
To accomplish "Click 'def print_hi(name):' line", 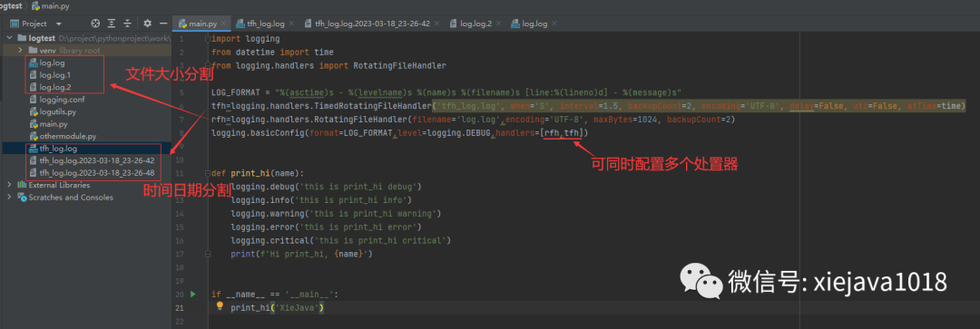I will point(258,173).
